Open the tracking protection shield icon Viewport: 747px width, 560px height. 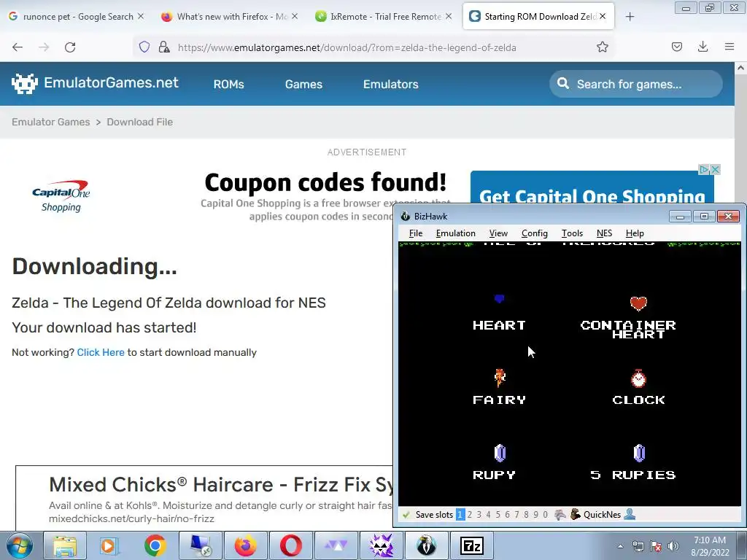[x=144, y=47]
